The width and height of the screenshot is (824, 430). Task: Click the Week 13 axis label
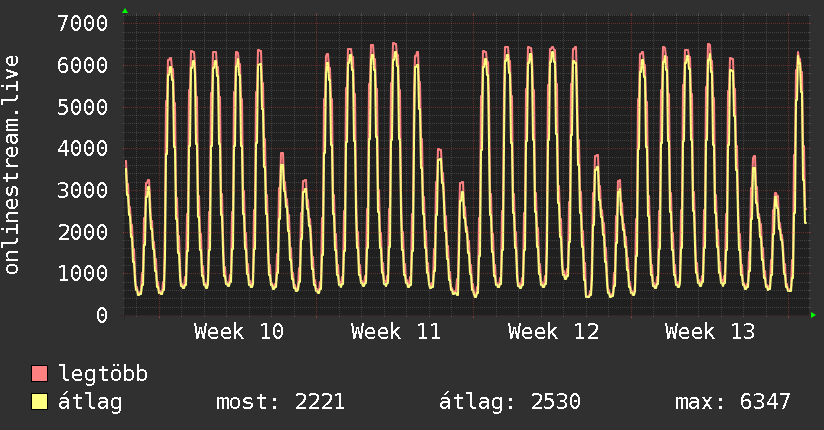(x=710, y=332)
